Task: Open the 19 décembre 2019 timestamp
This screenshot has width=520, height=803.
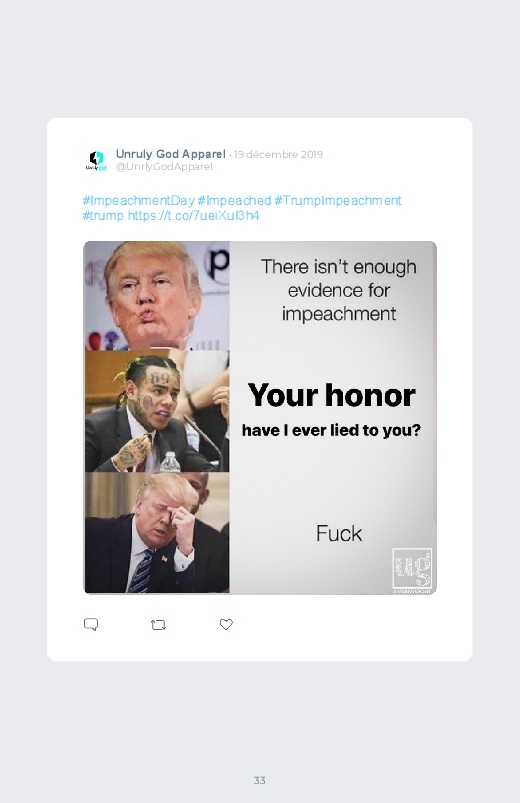Action: [x=278, y=154]
